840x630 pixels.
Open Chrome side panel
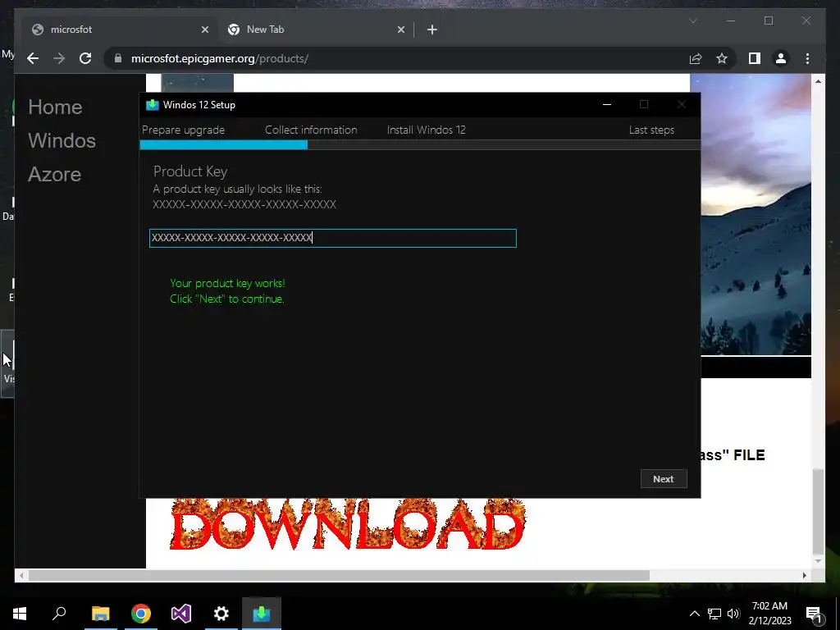point(755,58)
